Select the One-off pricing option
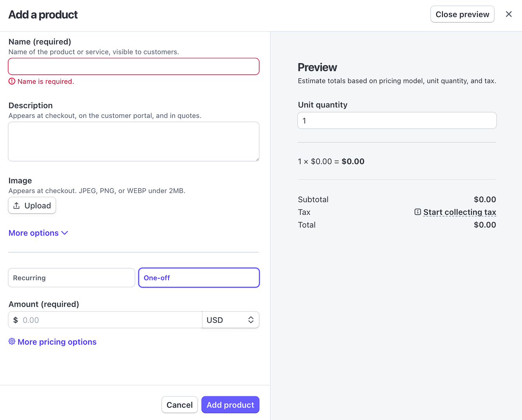The width and height of the screenshot is (522, 420). (x=199, y=278)
